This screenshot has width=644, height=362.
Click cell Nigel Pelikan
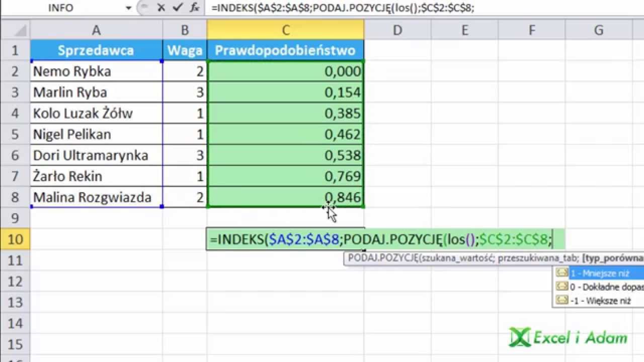click(x=96, y=134)
